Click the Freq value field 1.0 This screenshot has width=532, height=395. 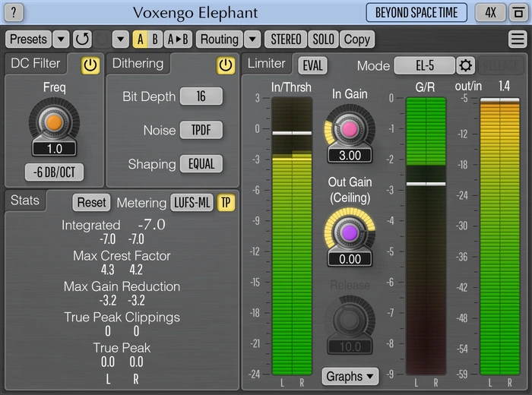click(54, 149)
